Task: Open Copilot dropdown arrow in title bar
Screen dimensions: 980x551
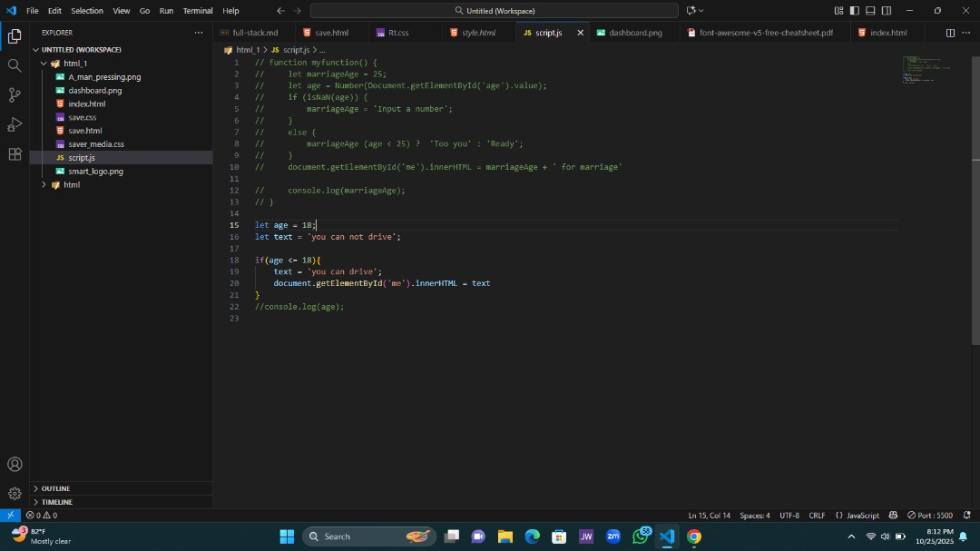Action: pyautogui.click(x=701, y=11)
